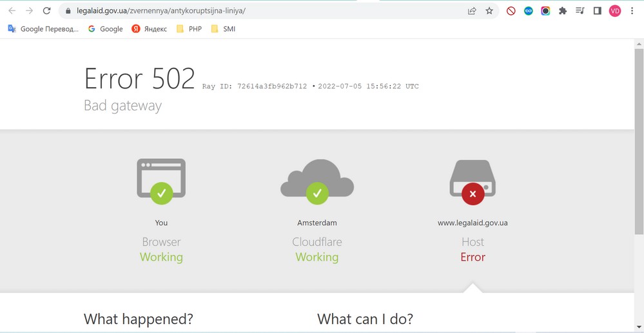Click the host server error icon

click(473, 182)
